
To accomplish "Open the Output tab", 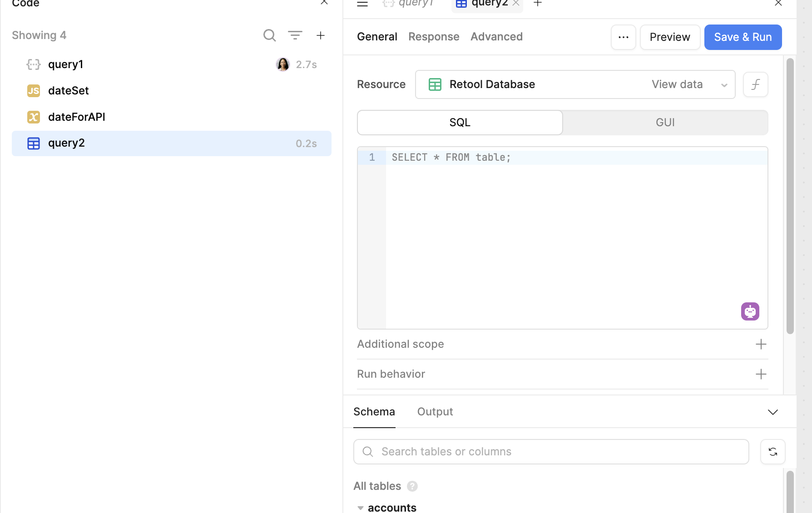I will click(x=435, y=412).
